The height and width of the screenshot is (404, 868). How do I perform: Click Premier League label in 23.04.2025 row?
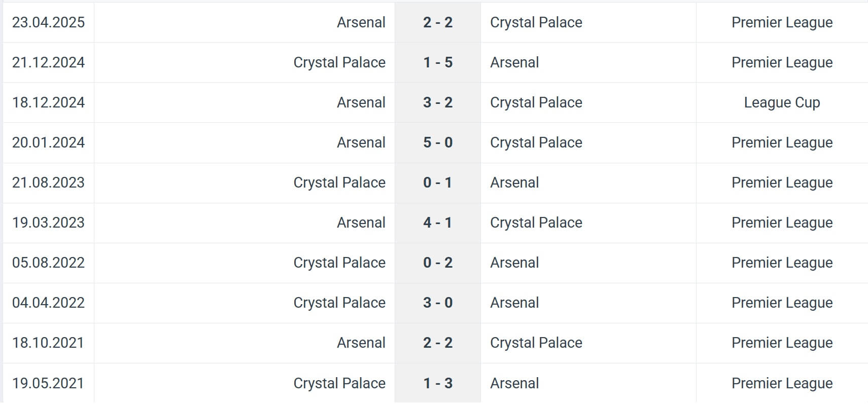click(782, 22)
